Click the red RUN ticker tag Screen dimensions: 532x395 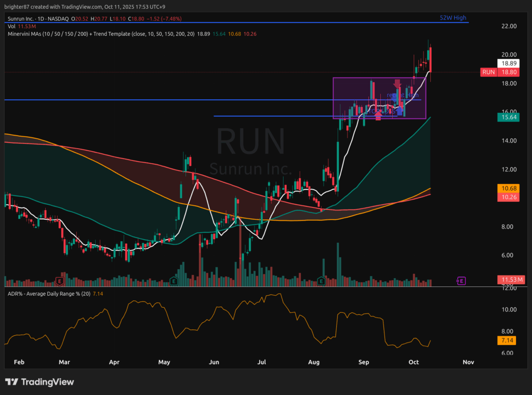[x=488, y=72]
